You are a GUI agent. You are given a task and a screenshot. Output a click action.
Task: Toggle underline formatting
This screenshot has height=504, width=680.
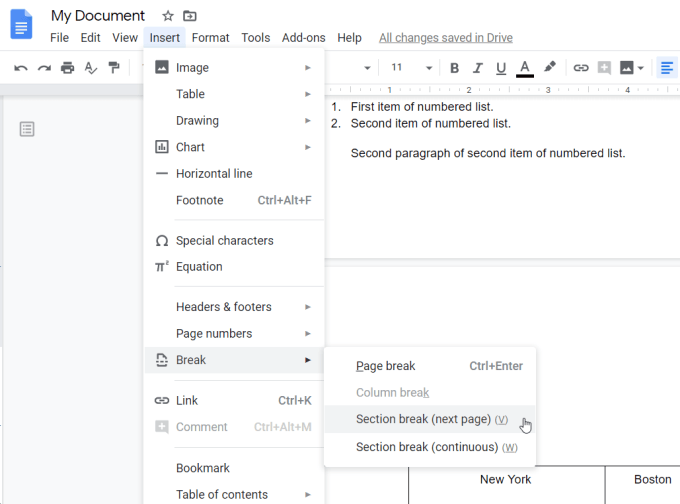pyautogui.click(x=501, y=68)
